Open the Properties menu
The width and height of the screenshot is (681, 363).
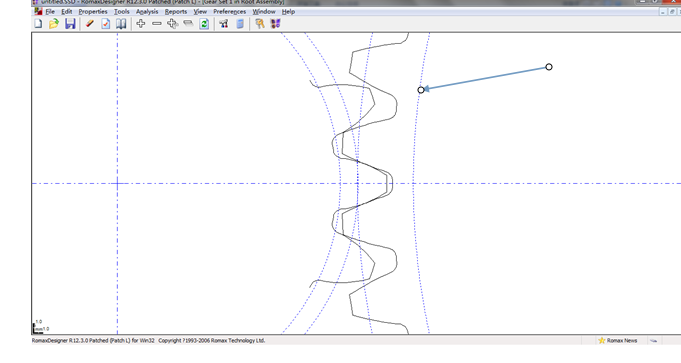pyautogui.click(x=93, y=12)
